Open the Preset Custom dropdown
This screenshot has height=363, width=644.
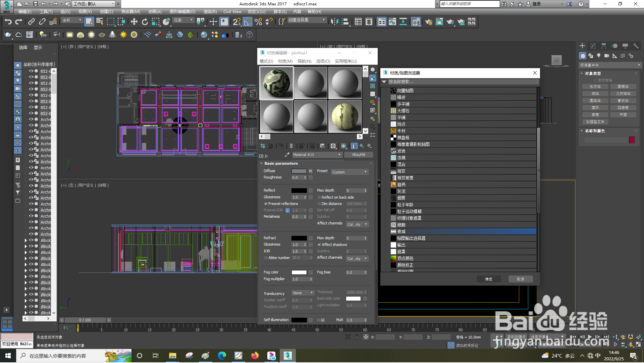tap(350, 172)
